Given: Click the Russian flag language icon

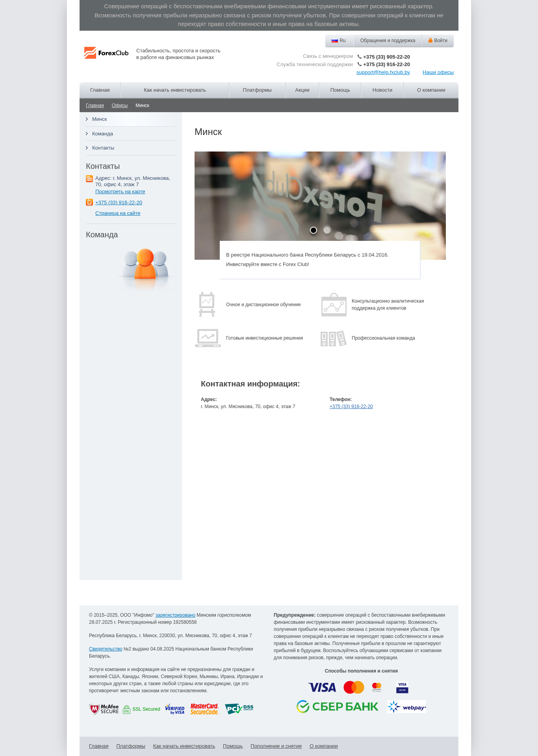Looking at the screenshot, I should click(335, 41).
